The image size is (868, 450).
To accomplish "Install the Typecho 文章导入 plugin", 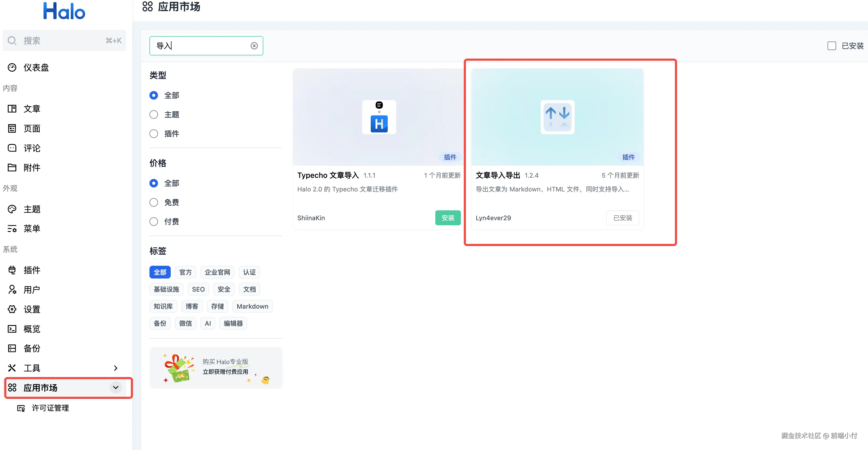I will [448, 218].
